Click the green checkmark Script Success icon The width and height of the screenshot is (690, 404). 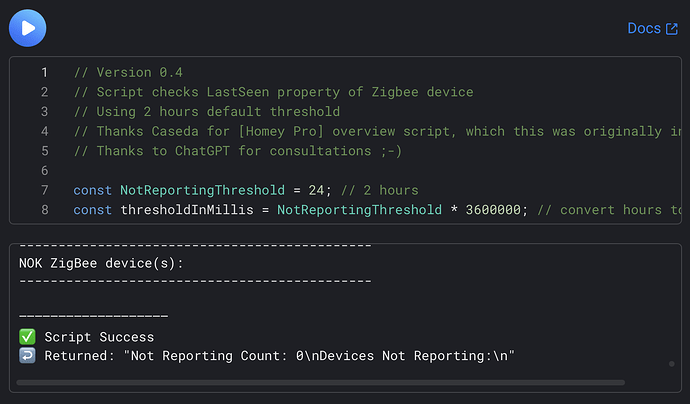[27, 337]
